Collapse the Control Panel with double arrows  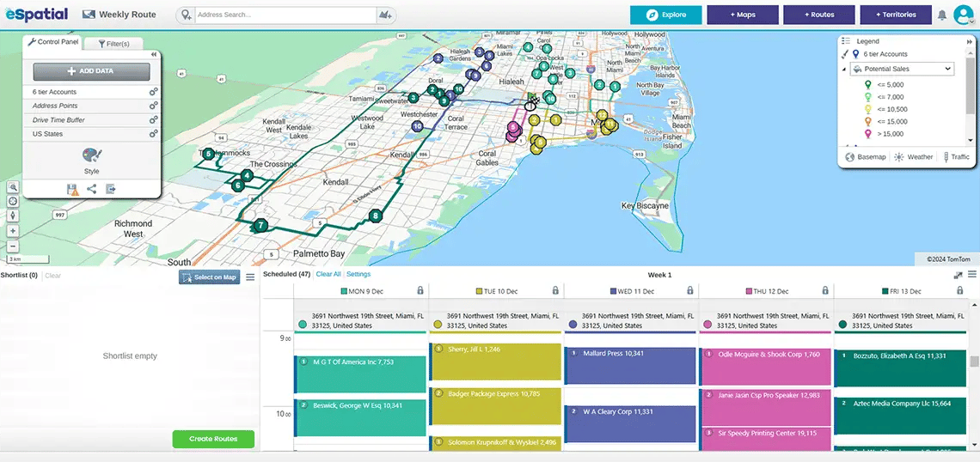(x=154, y=54)
